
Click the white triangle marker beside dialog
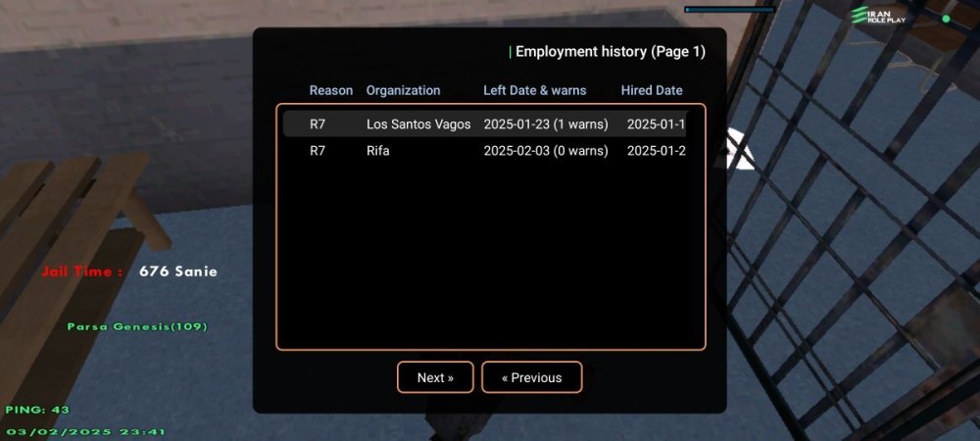coord(739,153)
